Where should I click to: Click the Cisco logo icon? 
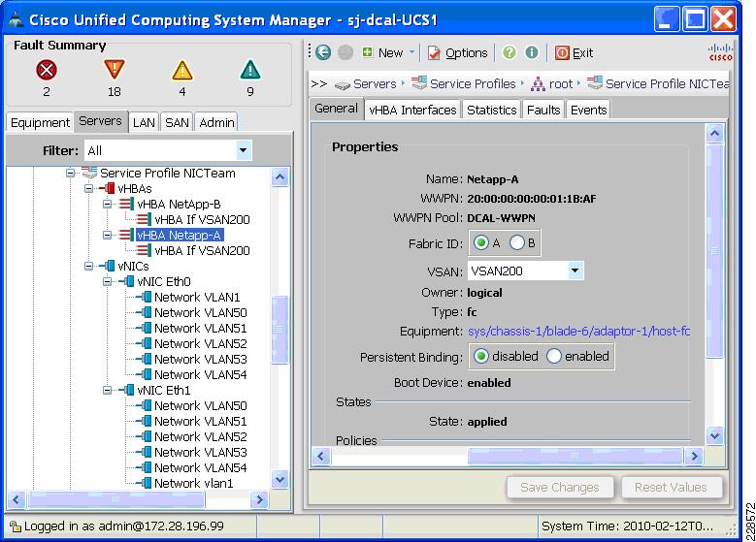720,52
